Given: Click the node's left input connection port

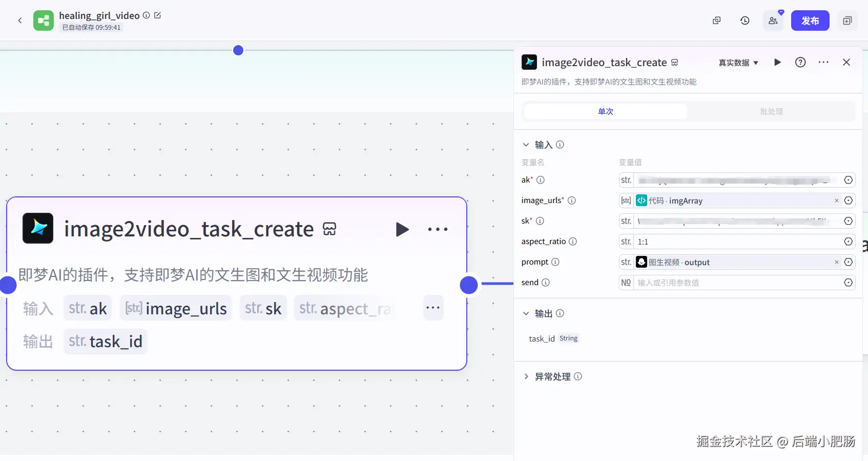Looking at the screenshot, I should 8,285.
